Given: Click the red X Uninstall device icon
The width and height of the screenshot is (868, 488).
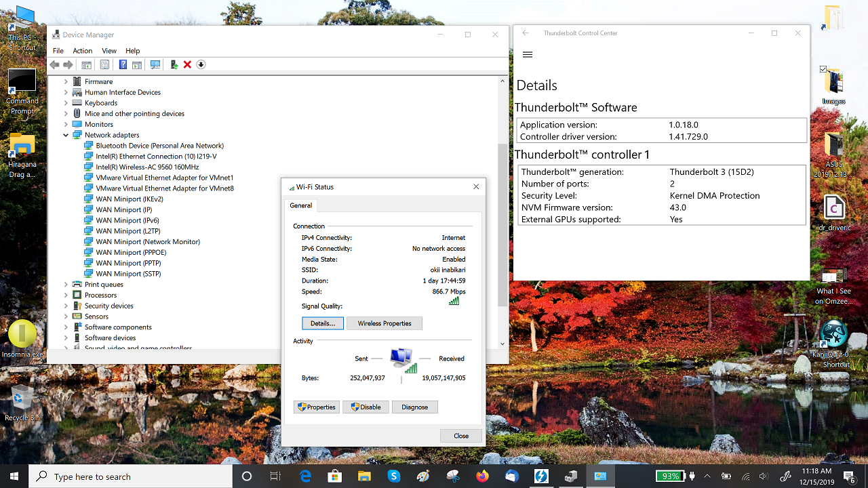Looking at the screenshot, I should [187, 64].
